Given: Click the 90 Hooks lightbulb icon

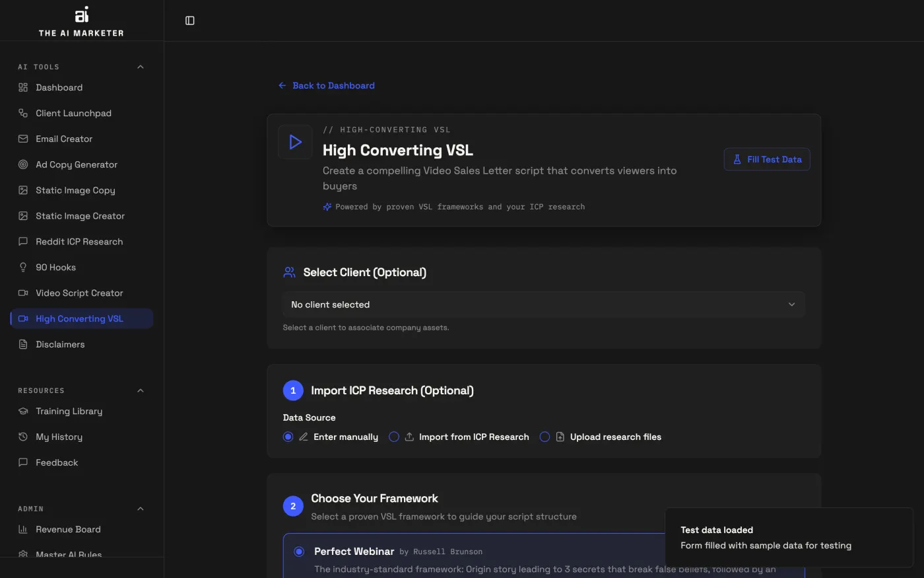Looking at the screenshot, I should coord(23,268).
